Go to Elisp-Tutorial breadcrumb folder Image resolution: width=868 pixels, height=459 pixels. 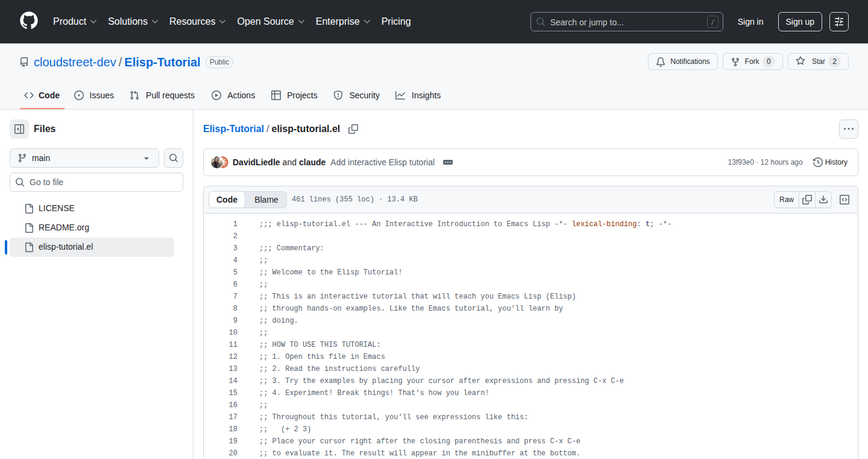point(233,129)
